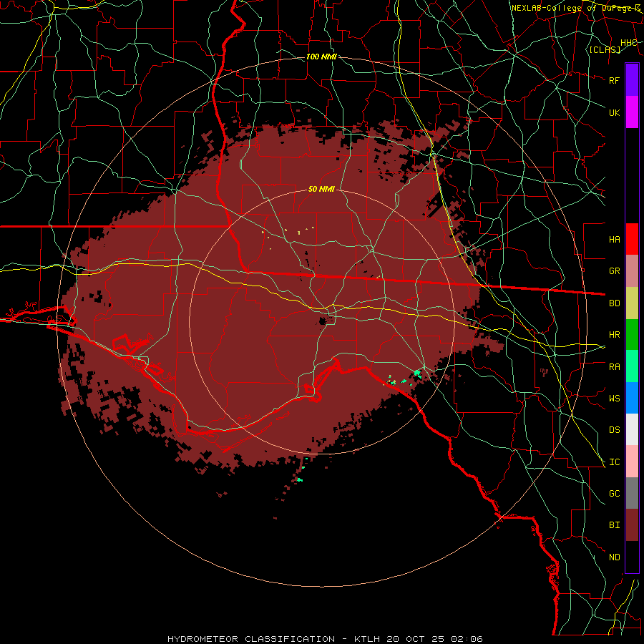The image size is (644, 644).
Task: Click the BI dark red color swatch
Action: coord(632,525)
